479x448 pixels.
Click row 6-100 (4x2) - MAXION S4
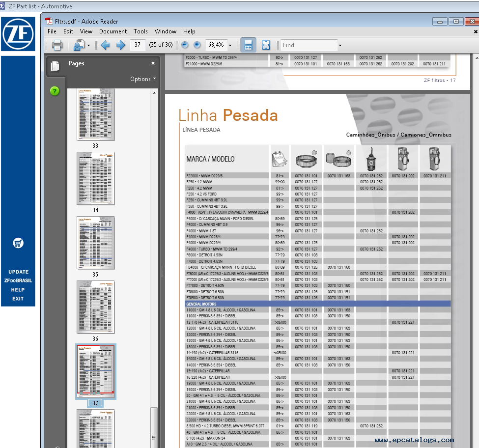coord(318,438)
